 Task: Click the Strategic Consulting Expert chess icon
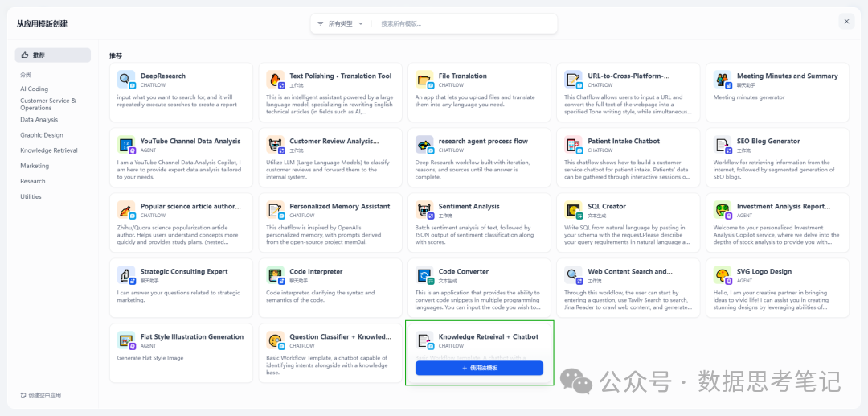(125, 274)
